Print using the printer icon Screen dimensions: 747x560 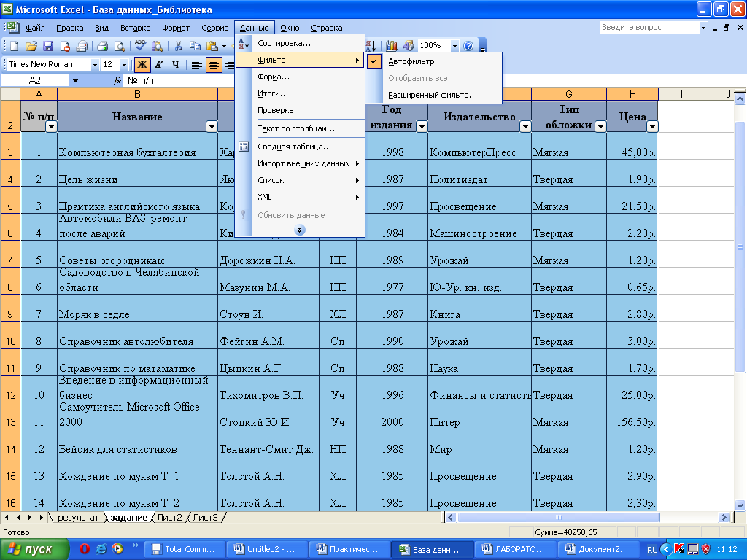(102, 46)
